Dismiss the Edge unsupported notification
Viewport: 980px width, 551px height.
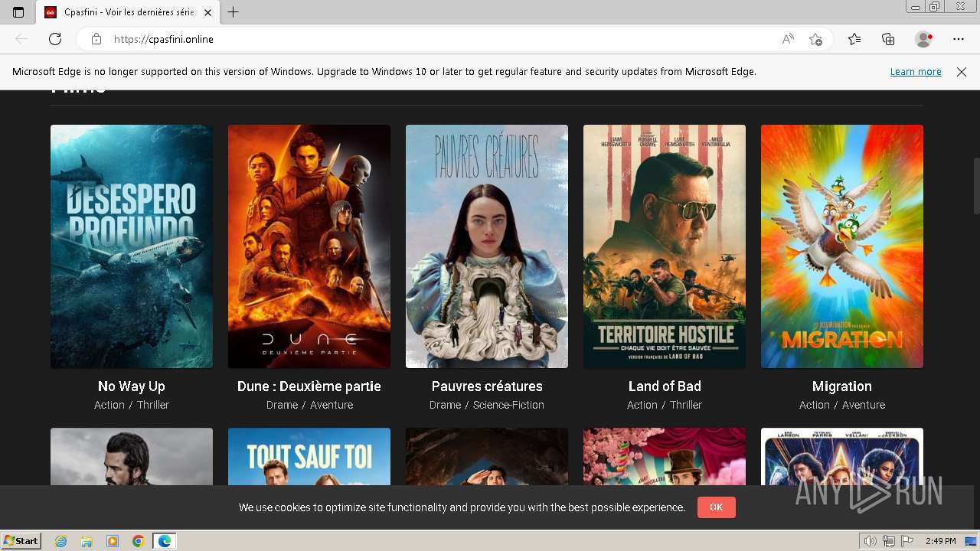tap(962, 72)
